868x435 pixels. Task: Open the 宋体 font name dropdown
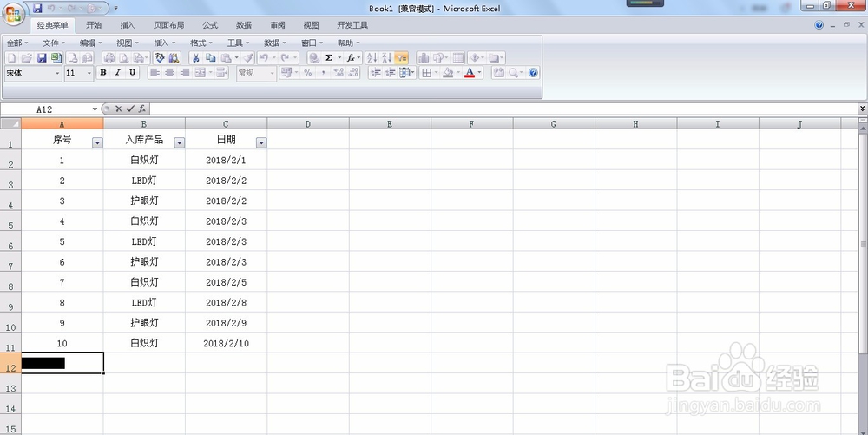pyautogui.click(x=57, y=73)
